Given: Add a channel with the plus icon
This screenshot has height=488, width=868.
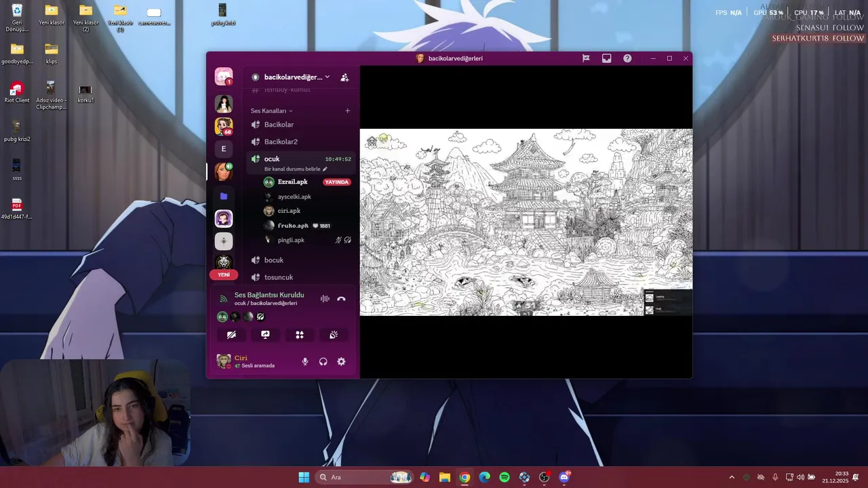Looking at the screenshot, I should click(x=347, y=110).
